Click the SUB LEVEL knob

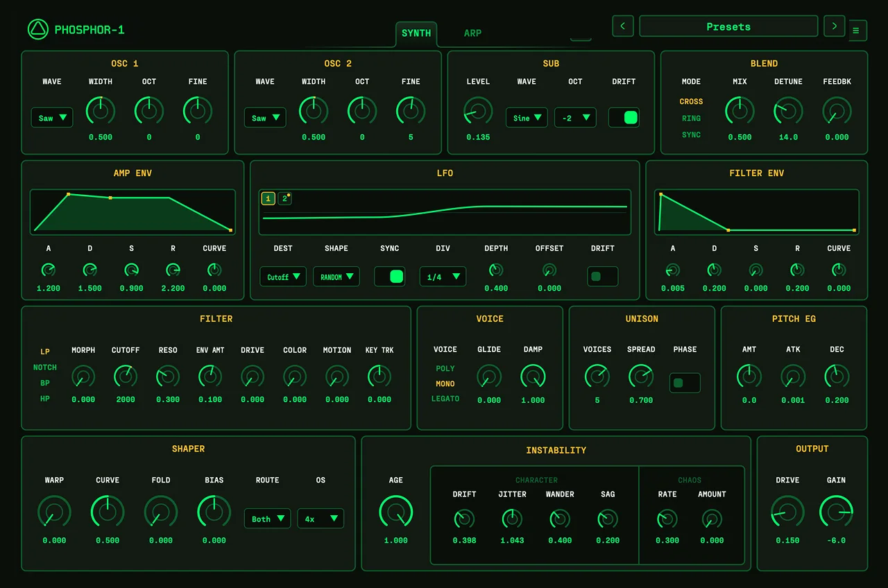[478, 111]
